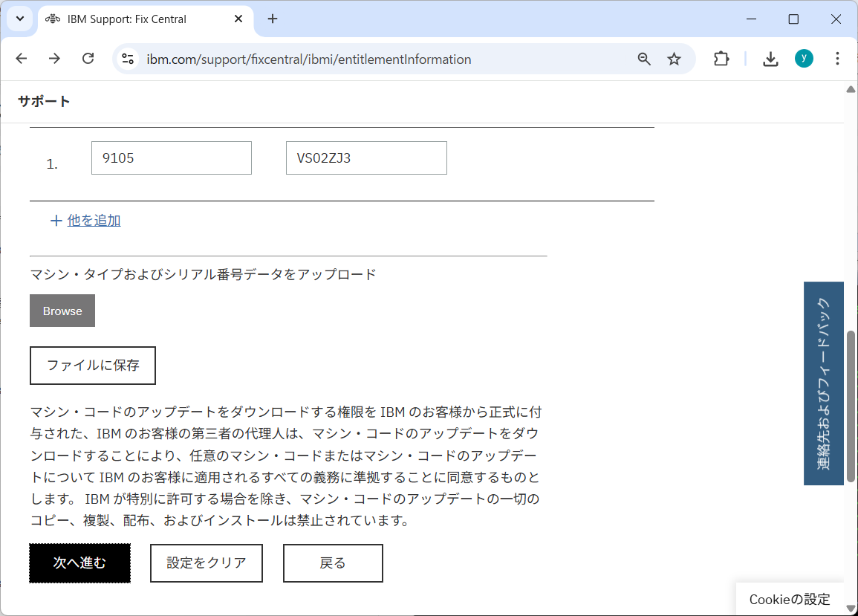
Task: Click the 戻る button
Action: click(x=333, y=563)
